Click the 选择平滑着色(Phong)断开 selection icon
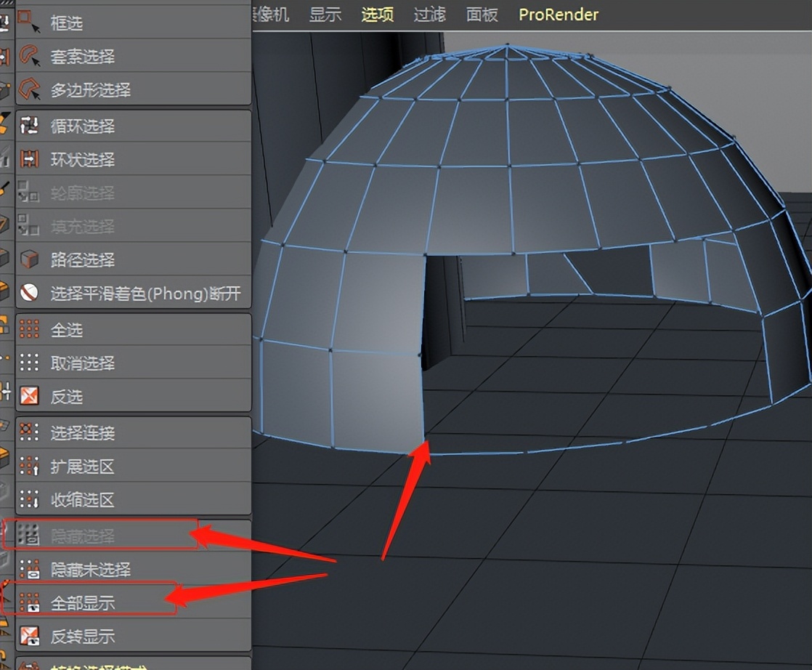This screenshot has height=670, width=812. point(31,293)
